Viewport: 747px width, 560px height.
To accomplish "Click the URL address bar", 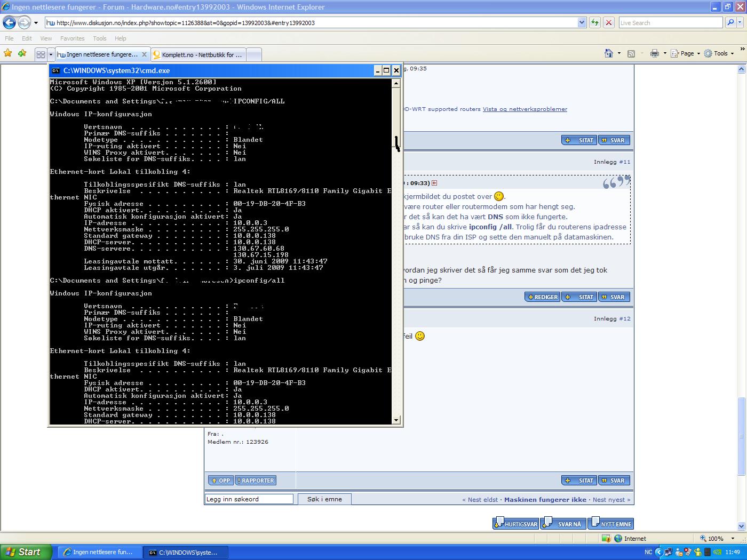I will 311,23.
